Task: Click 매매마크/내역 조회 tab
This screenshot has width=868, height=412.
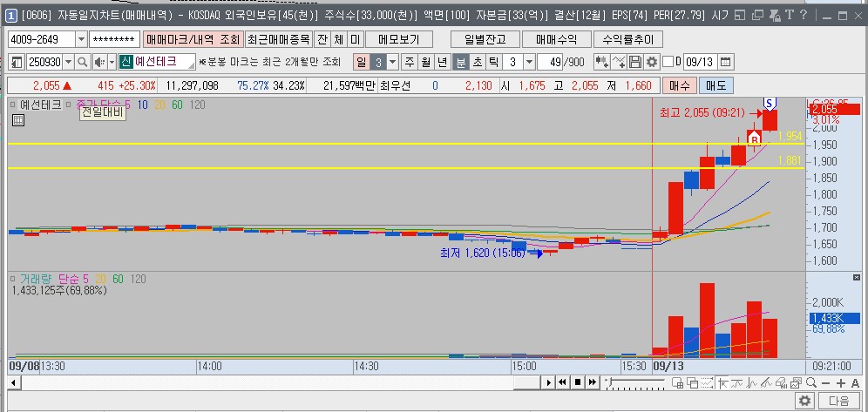Action: click(193, 40)
